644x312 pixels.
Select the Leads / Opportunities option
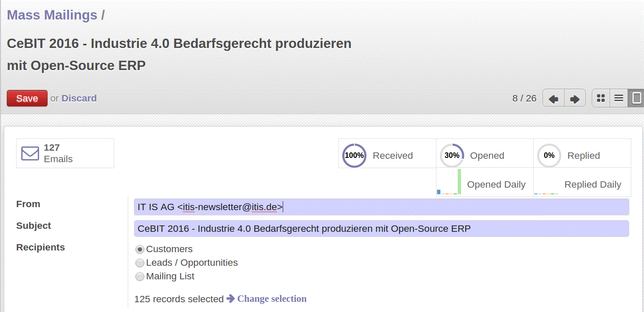pyautogui.click(x=140, y=263)
